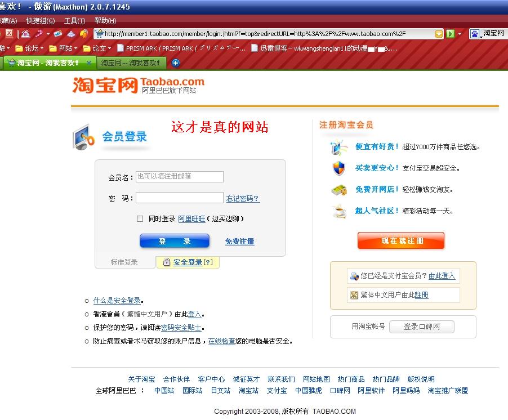Click the 会员登录 monitor-and-key icon
This screenshot has width=508, height=420.
(83, 137)
